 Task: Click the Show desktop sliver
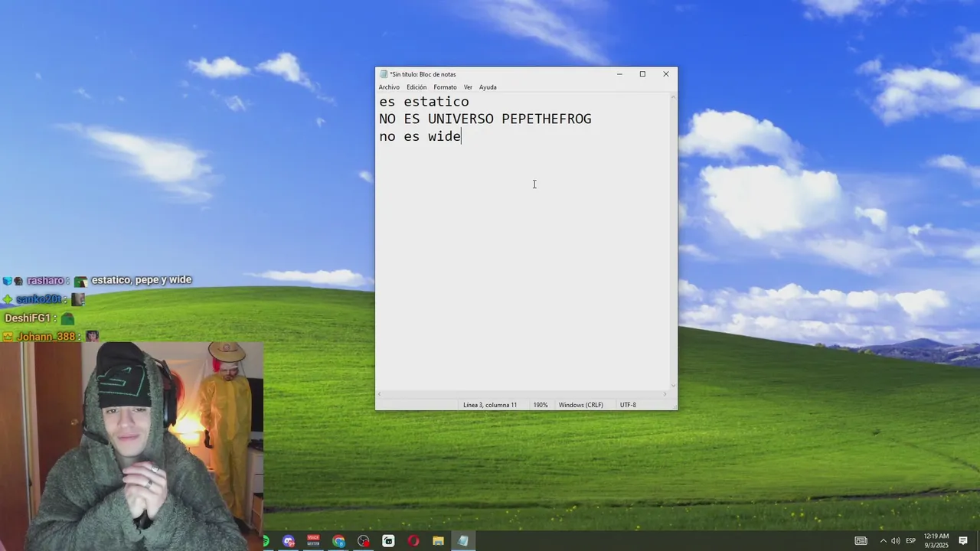(978, 541)
